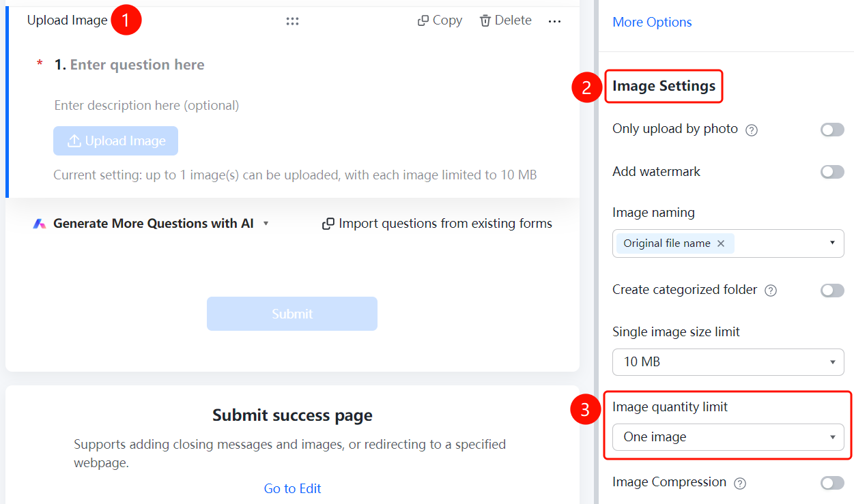The height and width of the screenshot is (504, 854).
Task: Remove the Original file name tag
Action: tap(721, 243)
